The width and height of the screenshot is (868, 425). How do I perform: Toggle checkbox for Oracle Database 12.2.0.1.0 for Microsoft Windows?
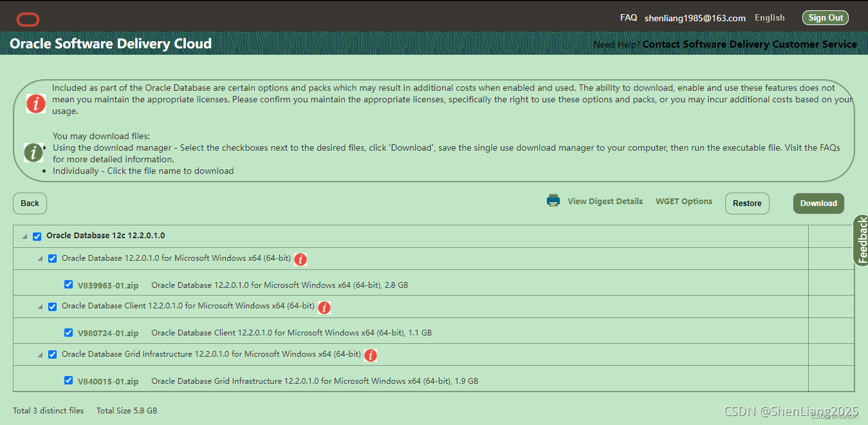point(53,259)
